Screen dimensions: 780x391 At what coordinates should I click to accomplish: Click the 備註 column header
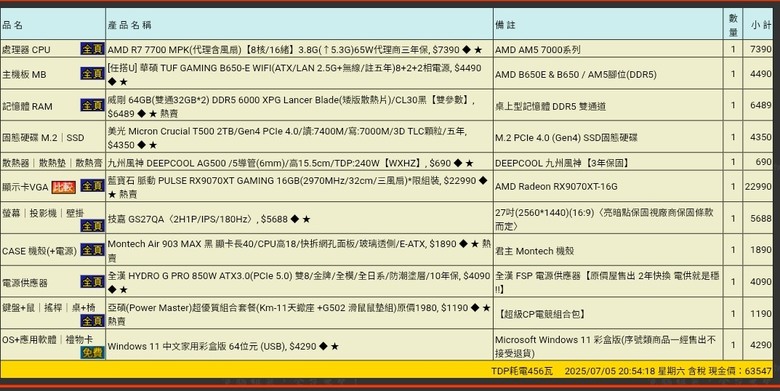[x=505, y=25]
